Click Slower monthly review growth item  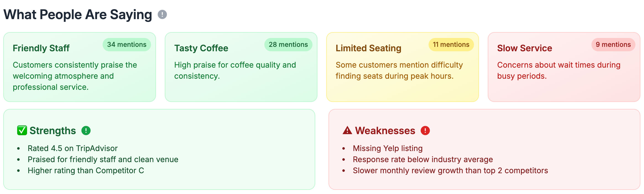click(x=450, y=170)
